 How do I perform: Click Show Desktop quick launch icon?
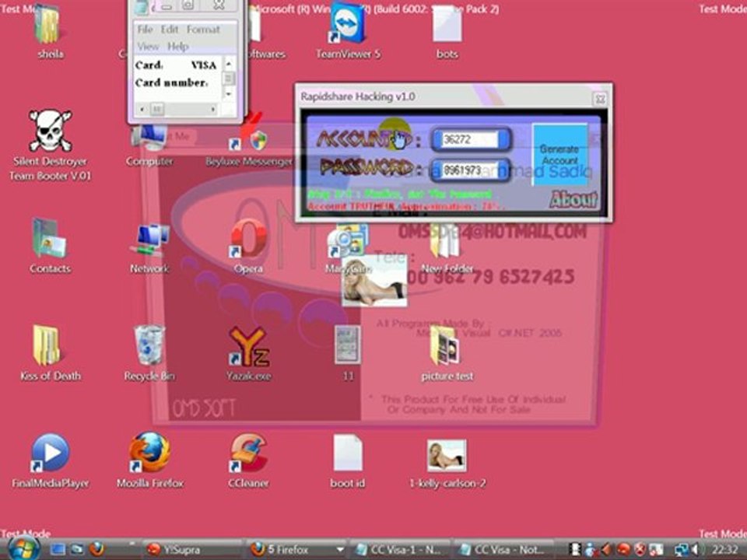58,550
